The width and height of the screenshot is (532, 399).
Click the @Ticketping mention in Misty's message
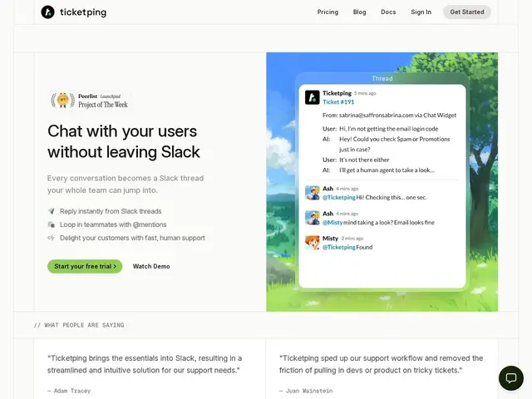338,248
